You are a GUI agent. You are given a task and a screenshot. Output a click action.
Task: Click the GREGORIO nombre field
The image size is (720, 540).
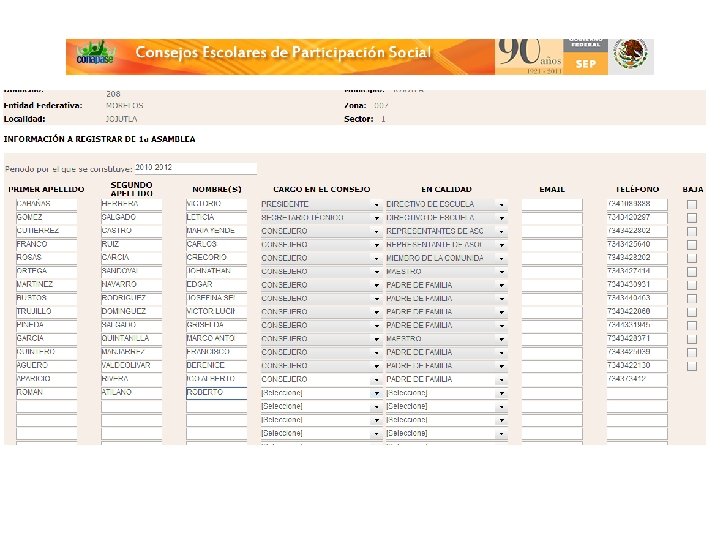(216, 258)
